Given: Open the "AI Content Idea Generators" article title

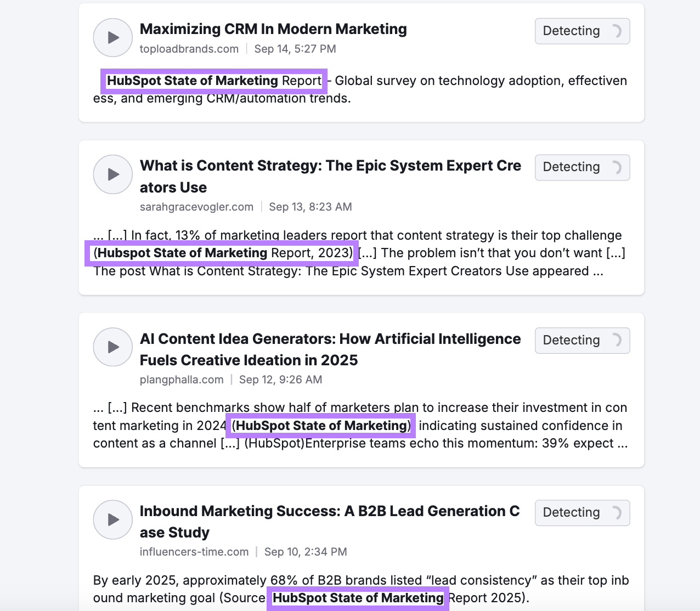Looking at the screenshot, I should pyautogui.click(x=330, y=338).
